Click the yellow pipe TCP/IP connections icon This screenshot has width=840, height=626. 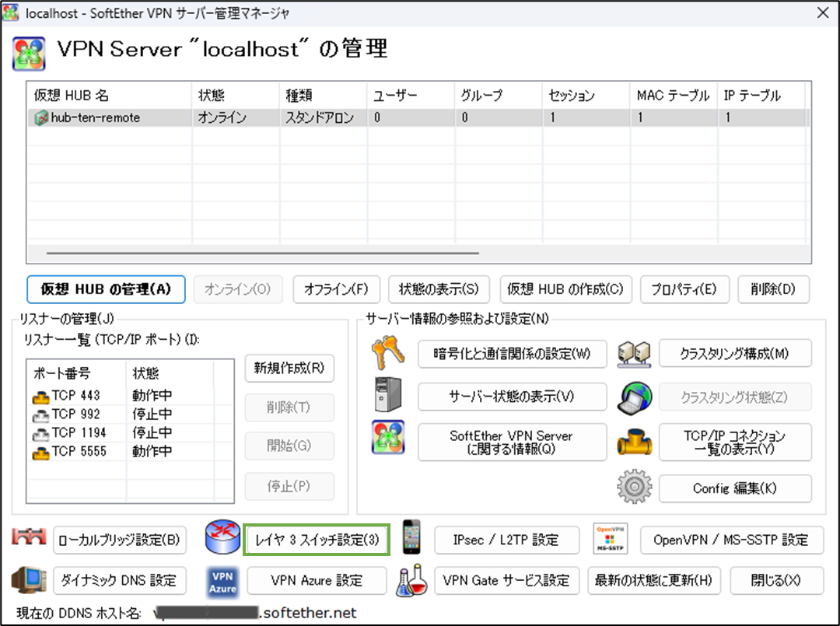tap(635, 442)
